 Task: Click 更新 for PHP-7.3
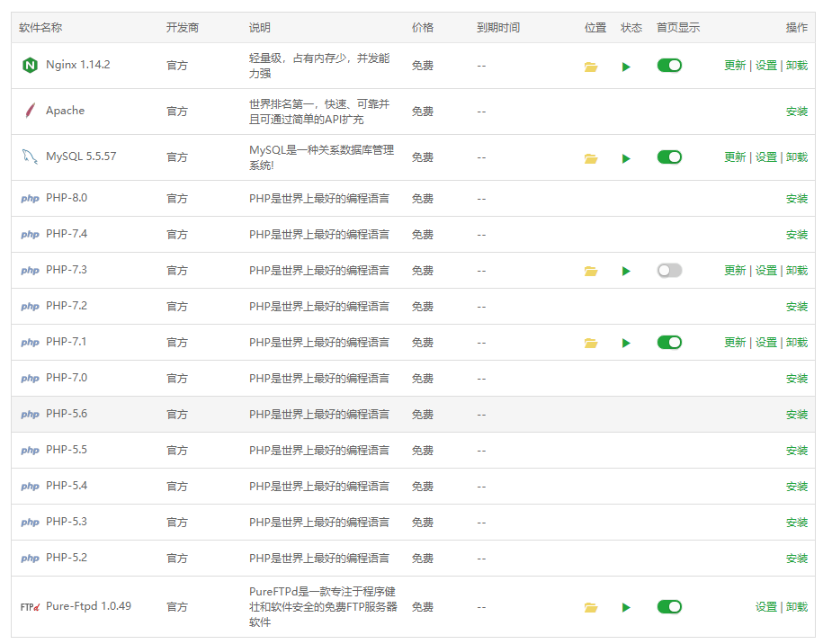(x=735, y=271)
